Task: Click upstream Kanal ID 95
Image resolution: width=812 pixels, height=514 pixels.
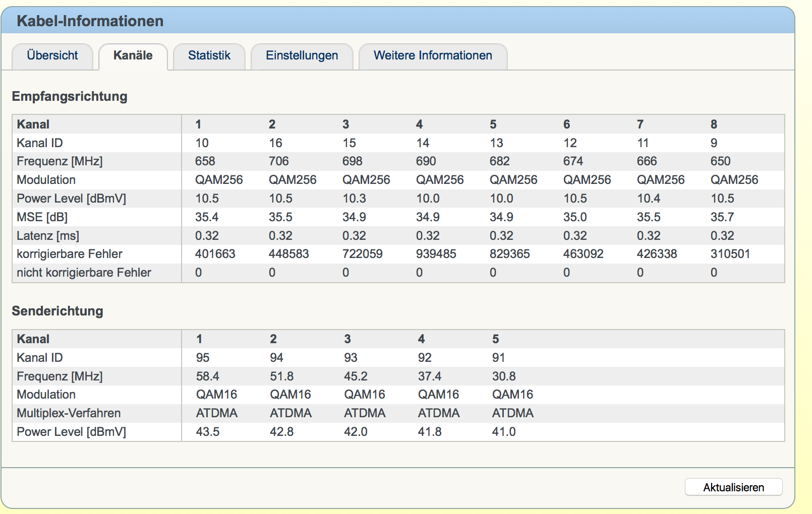Action: [203, 358]
